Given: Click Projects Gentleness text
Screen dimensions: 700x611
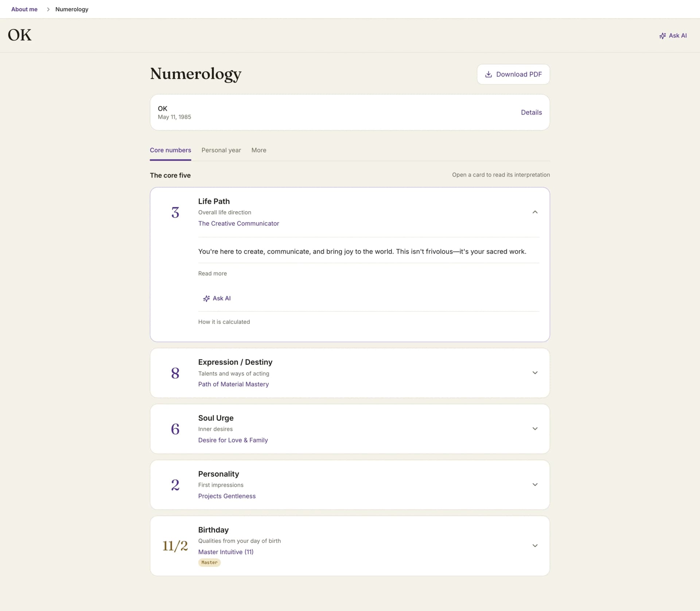Looking at the screenshot, I should pyautogui.click(x=227, y=496).
